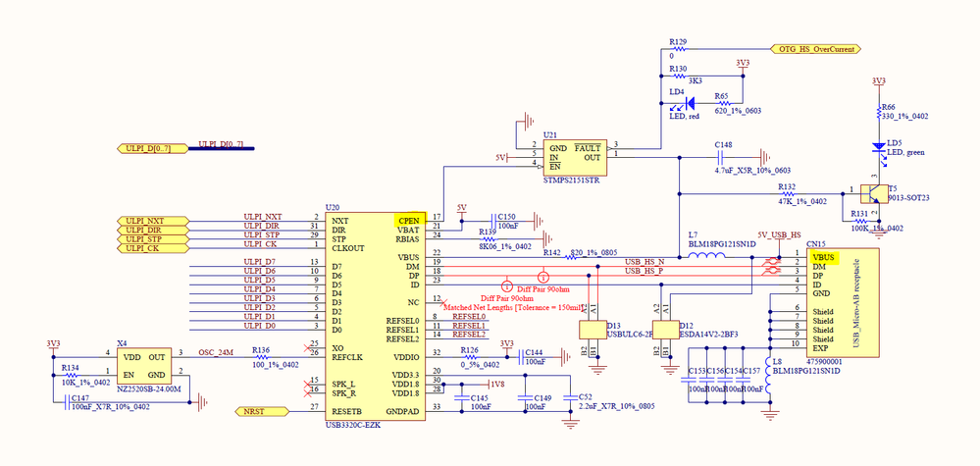Screen dimensions: 980x466
Task: Select the R66 330 ohm resistor
Action: point(878,112)
